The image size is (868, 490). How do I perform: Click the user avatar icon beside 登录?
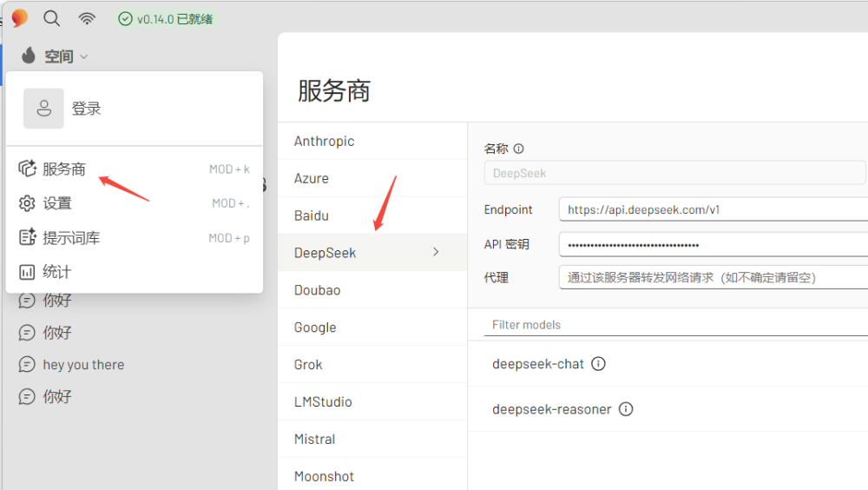tap(43, 109)
